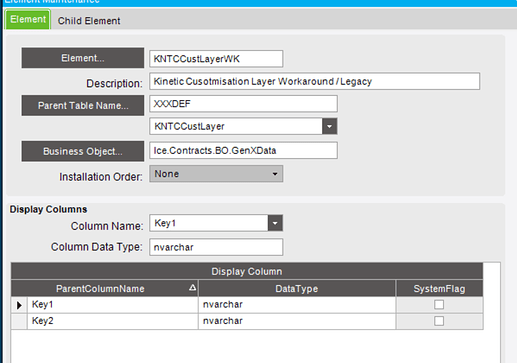
Task: Click the ascending sort triangle in ParentColumnName header
Action: point(192,287)
